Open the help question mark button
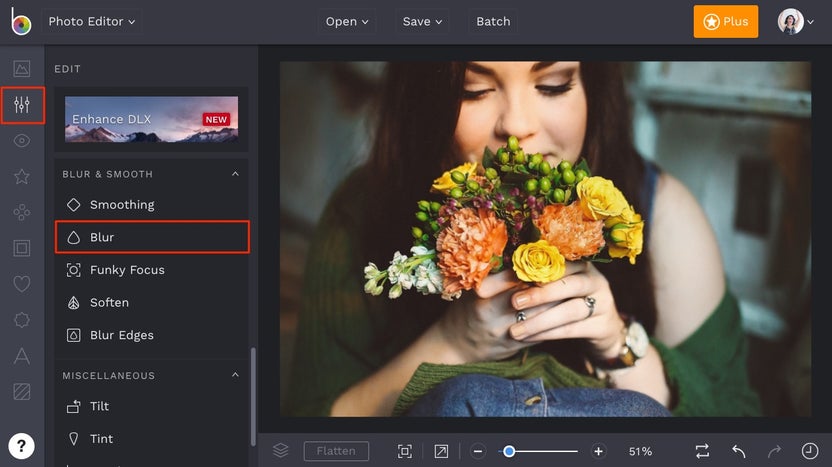 tap(21, 446)
